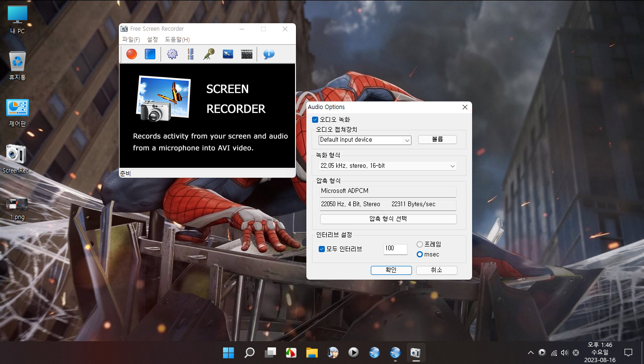Show hidden system tray icons
644x364 pixels.
point(531,353)
